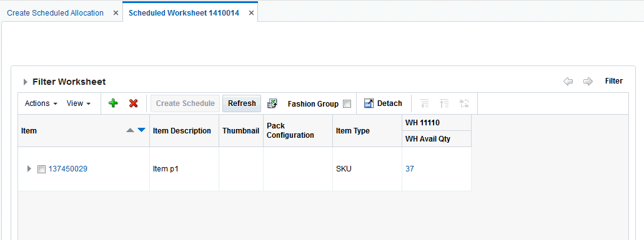The image size is (644, 240).
Task: Click the Detach table icon
Action: click(369, 103)
